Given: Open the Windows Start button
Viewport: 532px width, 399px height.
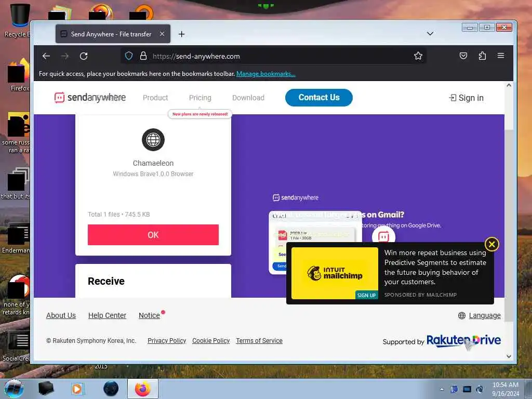Looking at the screenshot, I should [14, 389].
